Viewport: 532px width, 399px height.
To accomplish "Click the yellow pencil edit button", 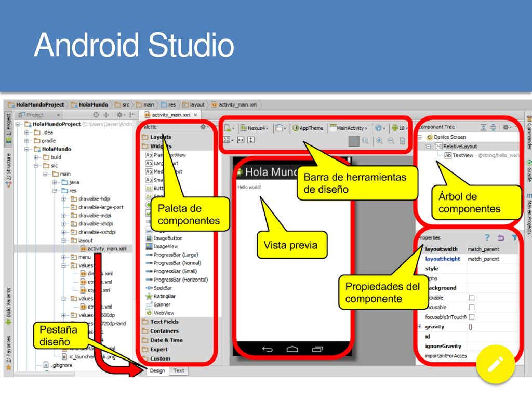I will coord(495,364).
